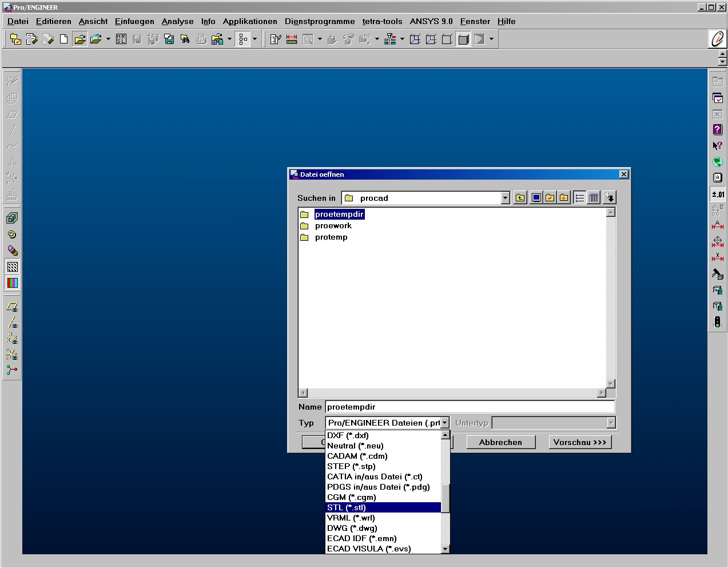This screenshot has height=568, width=728.
Task: Toggle the color bars icon in left toolbar
Action: tap(12, 283)
